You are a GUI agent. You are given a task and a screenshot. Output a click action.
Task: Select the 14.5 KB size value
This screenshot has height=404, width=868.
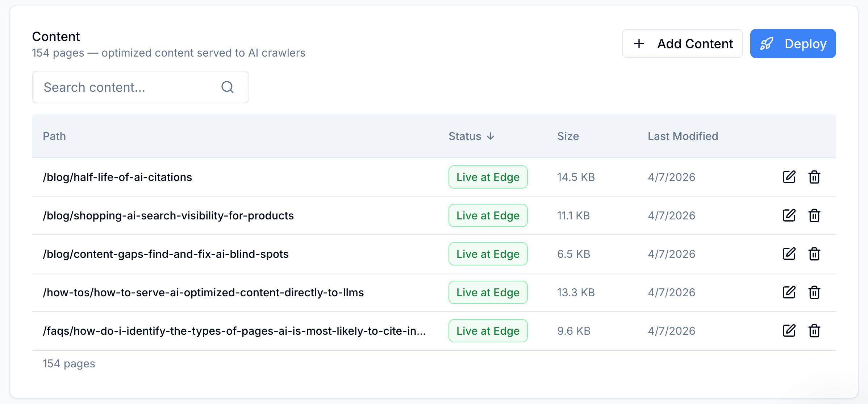[576, 177]
